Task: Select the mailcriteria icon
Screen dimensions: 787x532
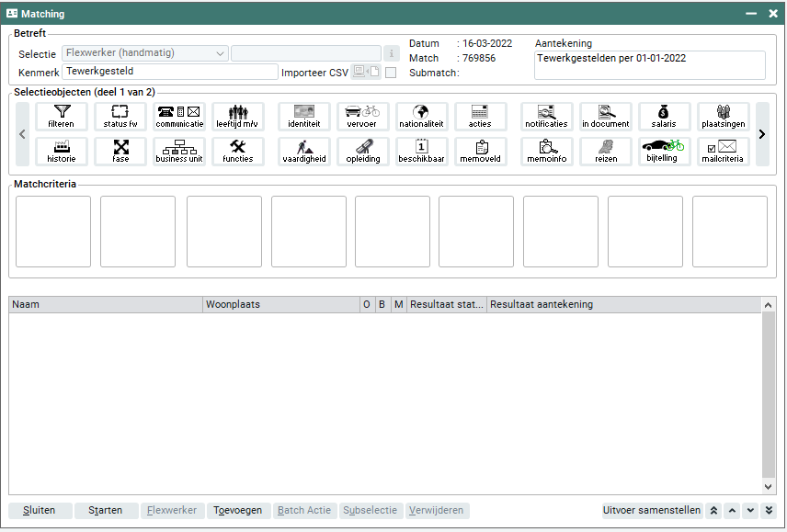Action: [x=722, y=152]
